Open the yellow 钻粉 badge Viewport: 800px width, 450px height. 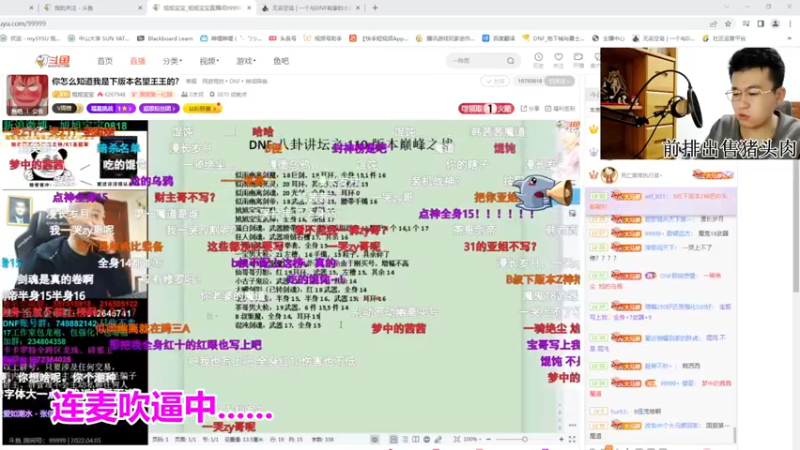(203, 109)
